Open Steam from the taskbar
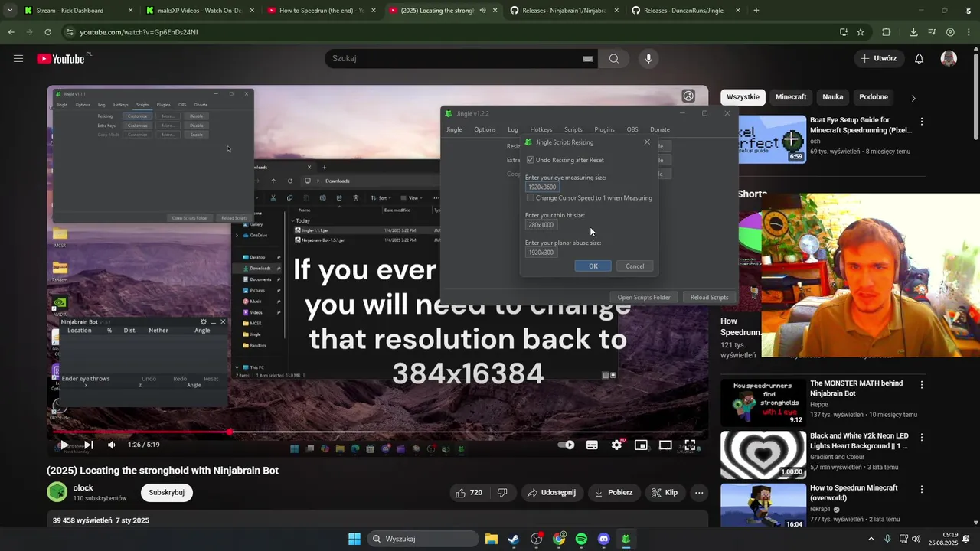This screenshot has height=551, width=980. (514, 539)
